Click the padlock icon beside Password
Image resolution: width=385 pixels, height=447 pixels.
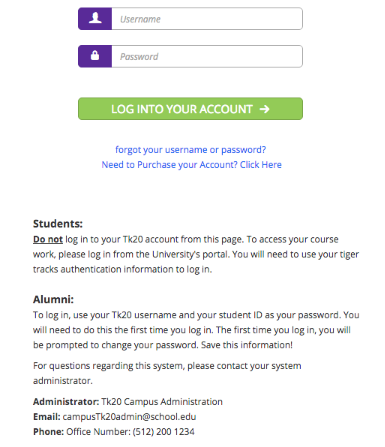pos(95,55)
